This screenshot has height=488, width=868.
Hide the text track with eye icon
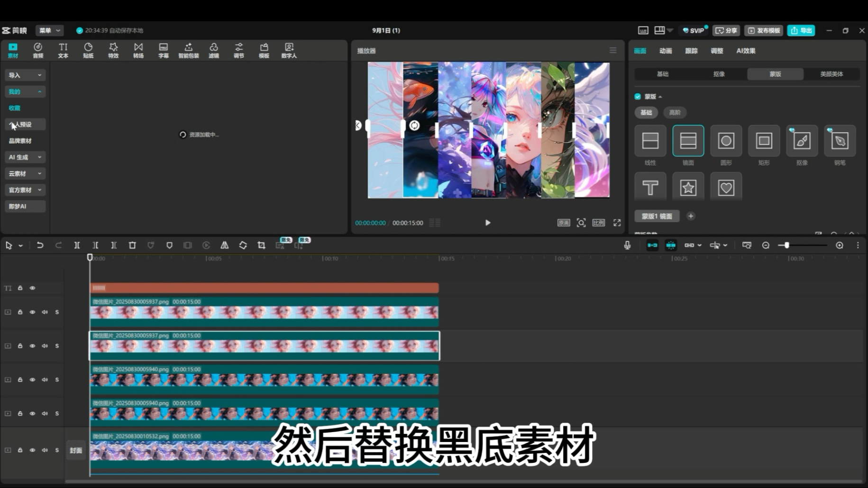[x=32, y=288]
